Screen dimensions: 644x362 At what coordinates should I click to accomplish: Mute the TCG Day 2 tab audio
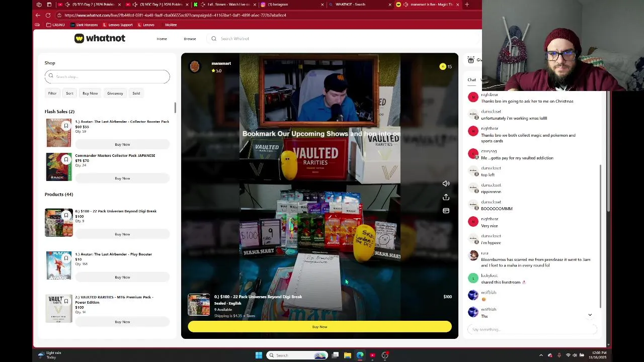click(68, 5)
